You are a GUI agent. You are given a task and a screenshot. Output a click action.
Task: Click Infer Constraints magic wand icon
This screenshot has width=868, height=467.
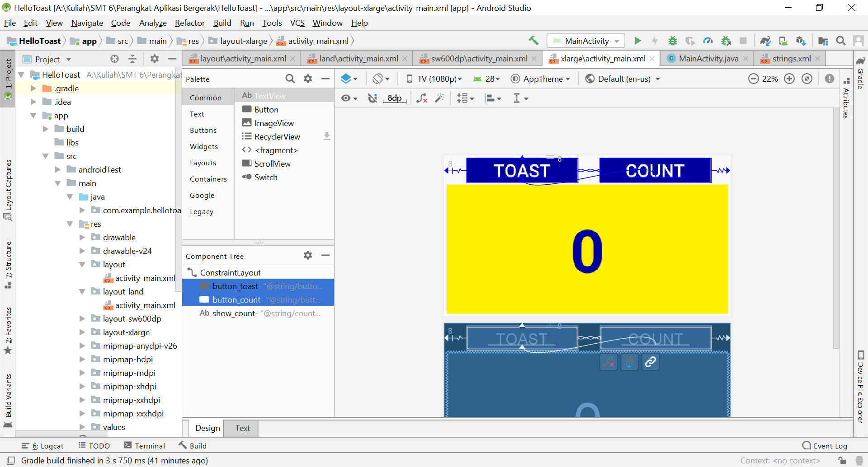pyautogui.click(x=439, y=98)
